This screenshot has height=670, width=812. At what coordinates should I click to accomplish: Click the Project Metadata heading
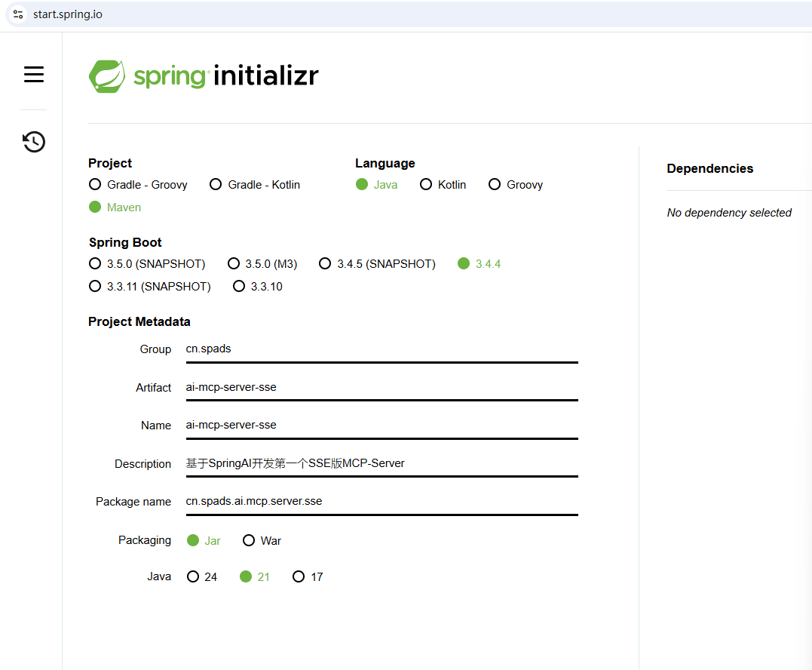pos(139,321)
